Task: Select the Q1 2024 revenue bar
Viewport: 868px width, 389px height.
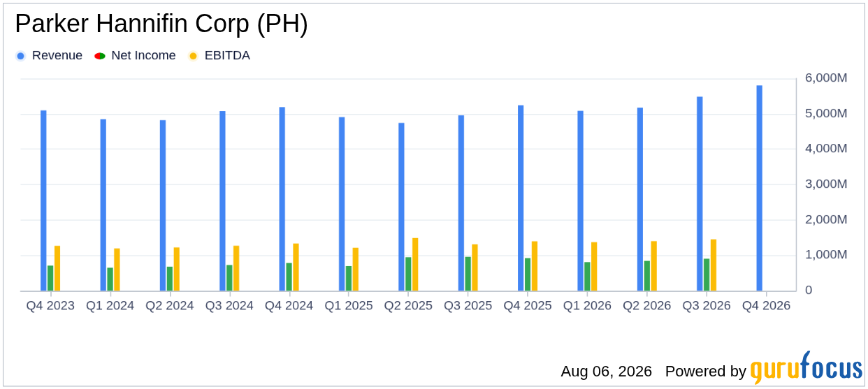Action: (x=103, y=205)
